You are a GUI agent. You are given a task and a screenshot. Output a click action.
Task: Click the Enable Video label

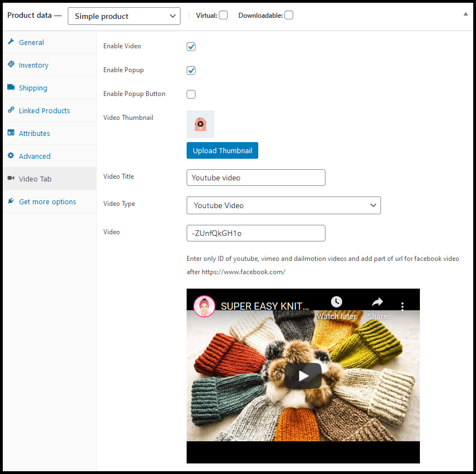coord(122,46)
